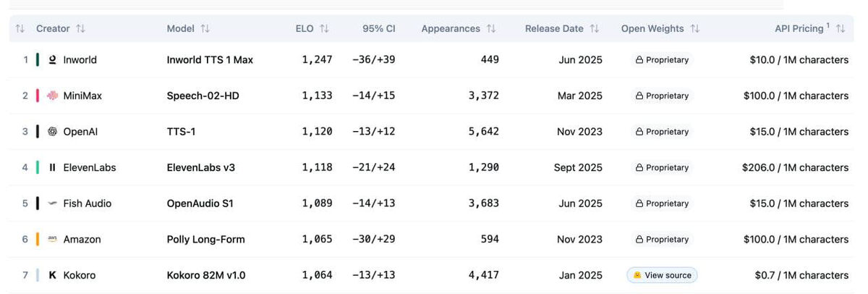Click Inworld TTS 1 Max model name

(x=210, y=60)
